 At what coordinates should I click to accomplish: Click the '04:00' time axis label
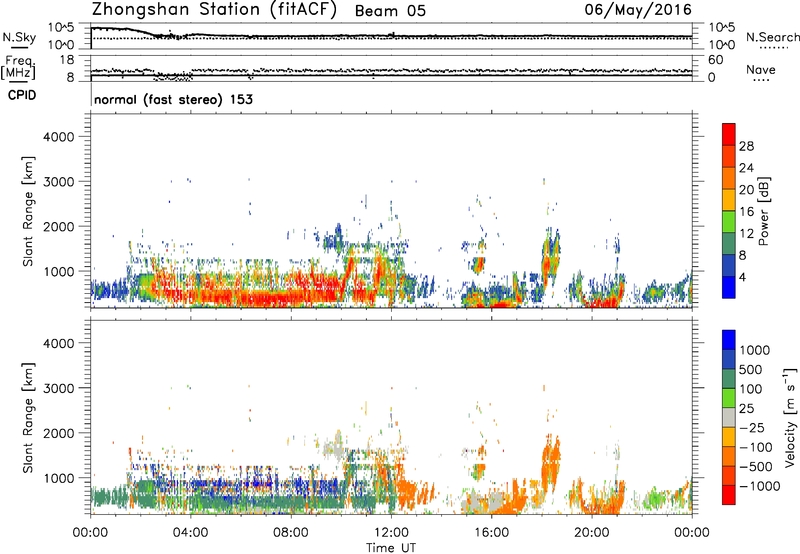click(190, 533)
